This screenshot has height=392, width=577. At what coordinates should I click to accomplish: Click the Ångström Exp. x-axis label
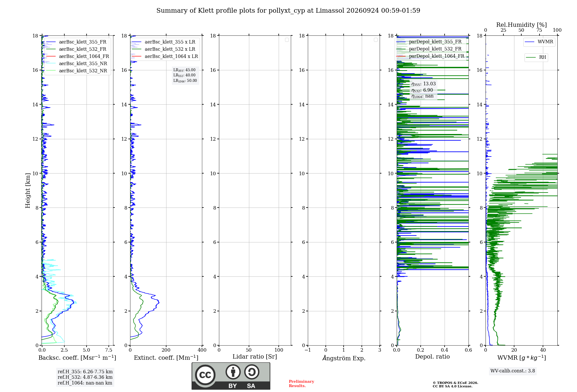[344, 358]
